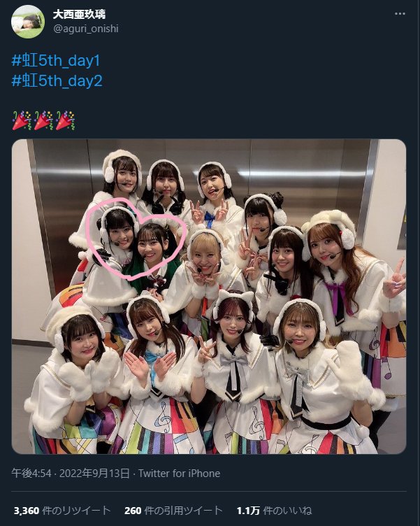Open the attached group photo
Screen dimensions: 420x526
pyautogui.click(x=209, y=297)
